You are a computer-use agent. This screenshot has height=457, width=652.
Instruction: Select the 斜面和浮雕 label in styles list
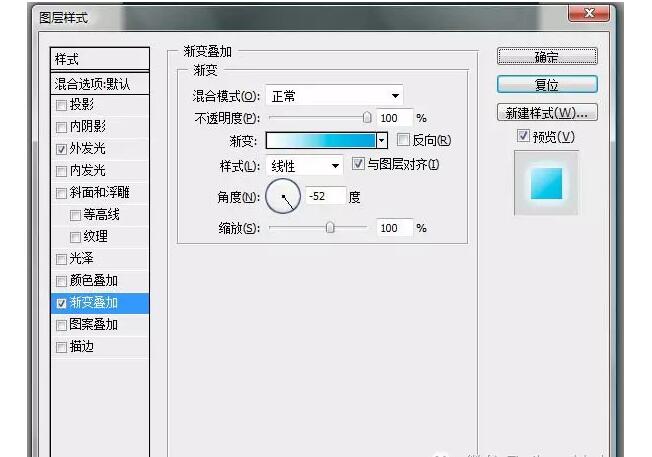point(99,193)
